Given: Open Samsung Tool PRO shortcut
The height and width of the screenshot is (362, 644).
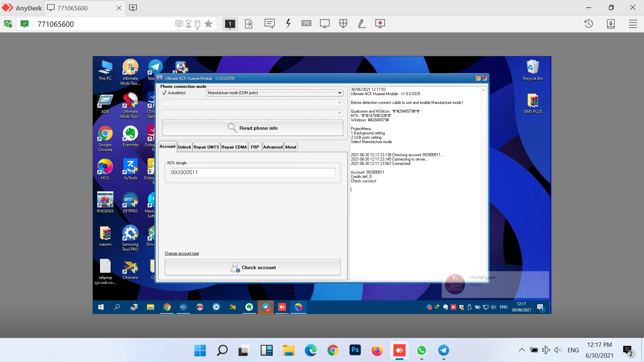Looking at the screenshot, I should point(130,238).
